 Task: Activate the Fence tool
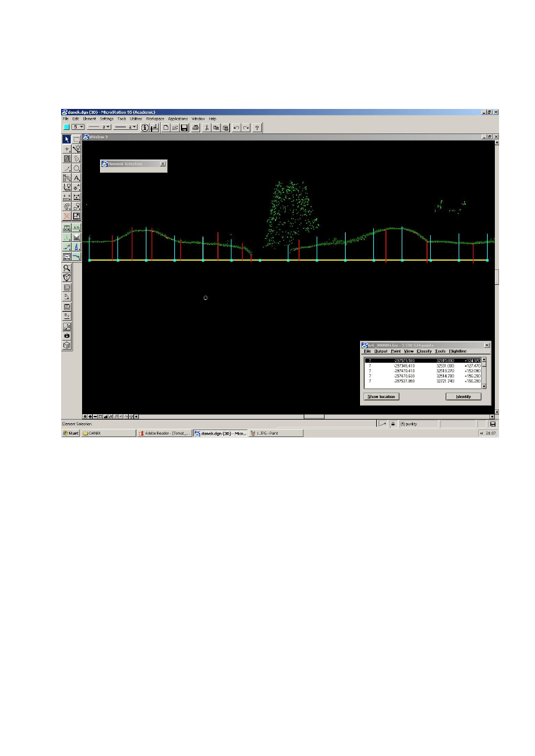coord(76,139)
